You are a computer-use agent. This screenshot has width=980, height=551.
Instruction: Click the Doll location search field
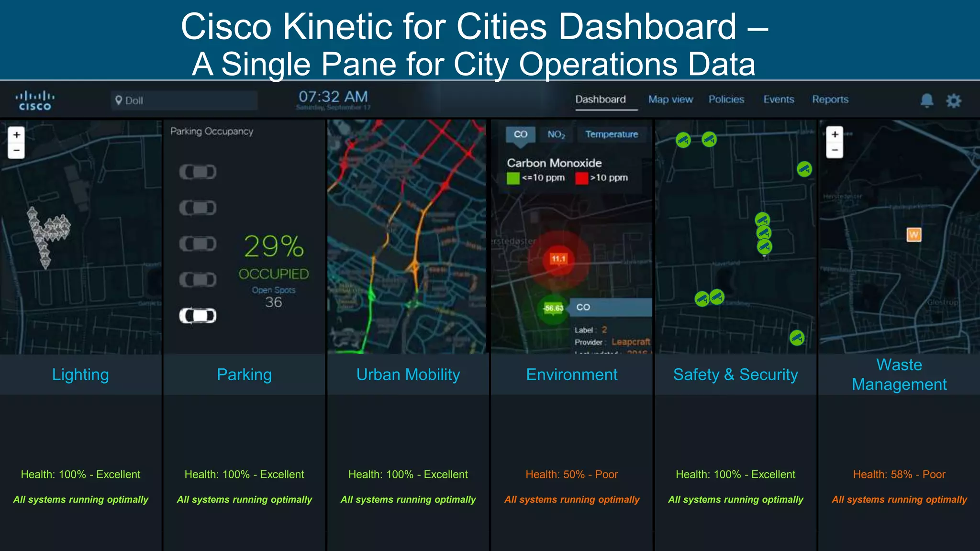184,100
